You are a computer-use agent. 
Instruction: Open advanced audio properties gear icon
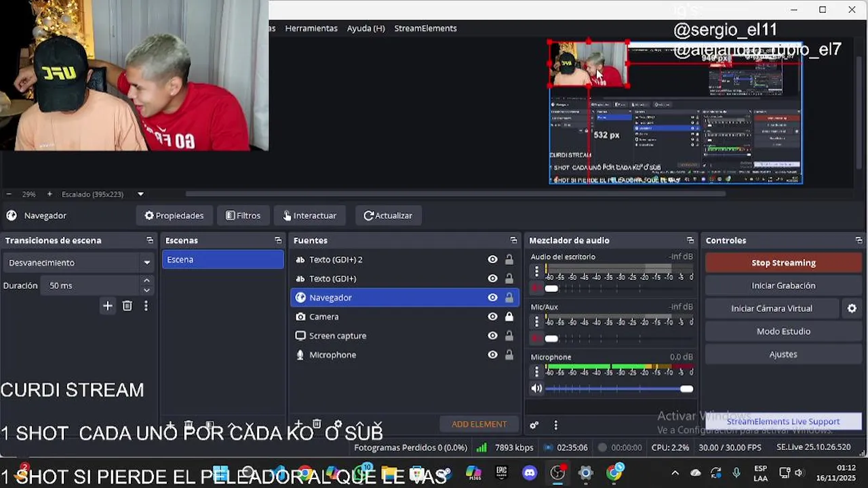[x=534, y=425]
